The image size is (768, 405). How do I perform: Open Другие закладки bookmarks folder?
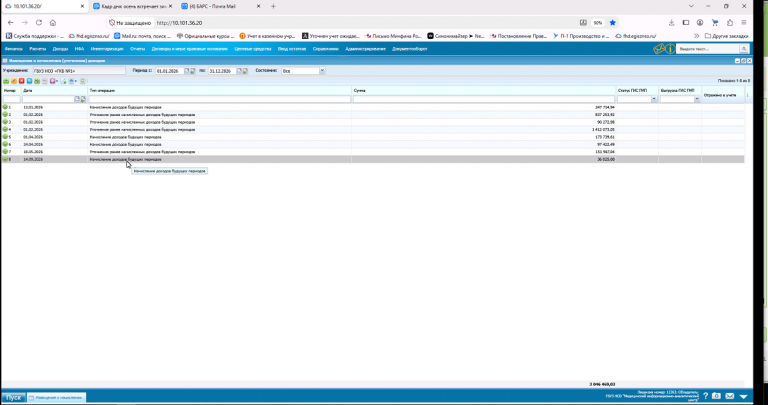pyautogui.click(x=726, y=36)
